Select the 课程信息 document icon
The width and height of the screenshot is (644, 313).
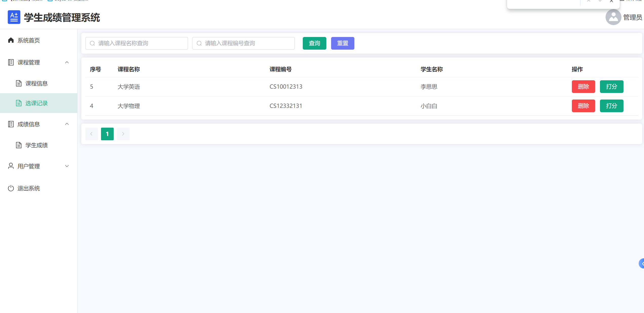pos(19,83)
